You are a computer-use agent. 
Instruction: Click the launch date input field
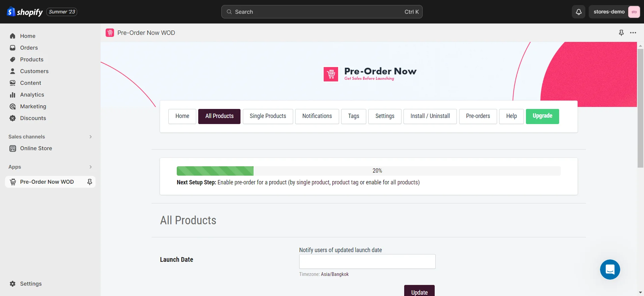(367, 261)
